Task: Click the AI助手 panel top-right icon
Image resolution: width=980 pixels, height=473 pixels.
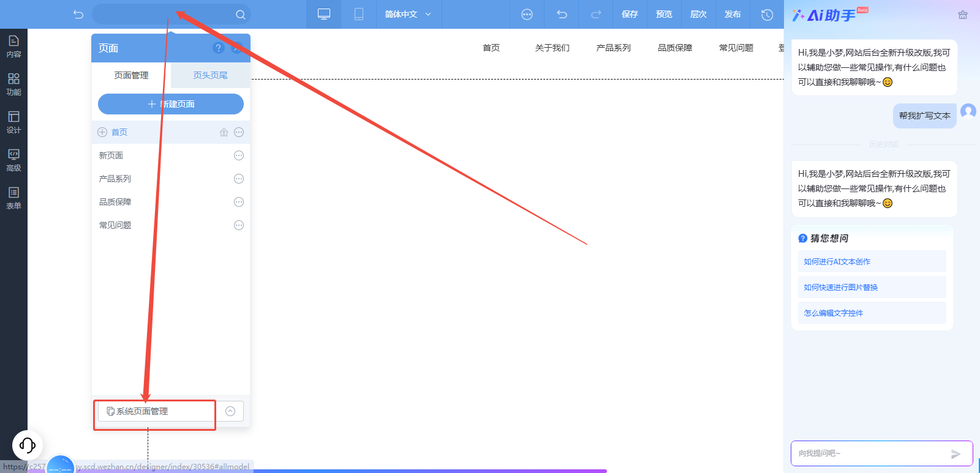Action: click(x=963, y=15)
